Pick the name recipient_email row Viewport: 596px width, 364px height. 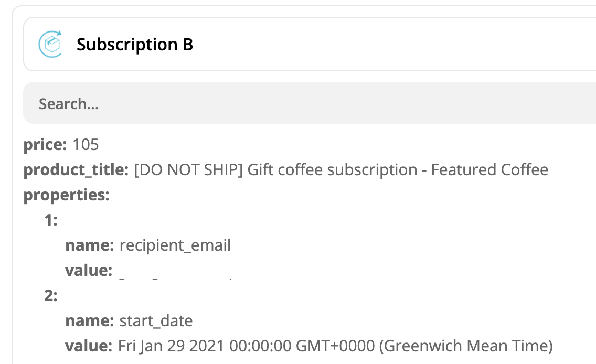point(148,245)
